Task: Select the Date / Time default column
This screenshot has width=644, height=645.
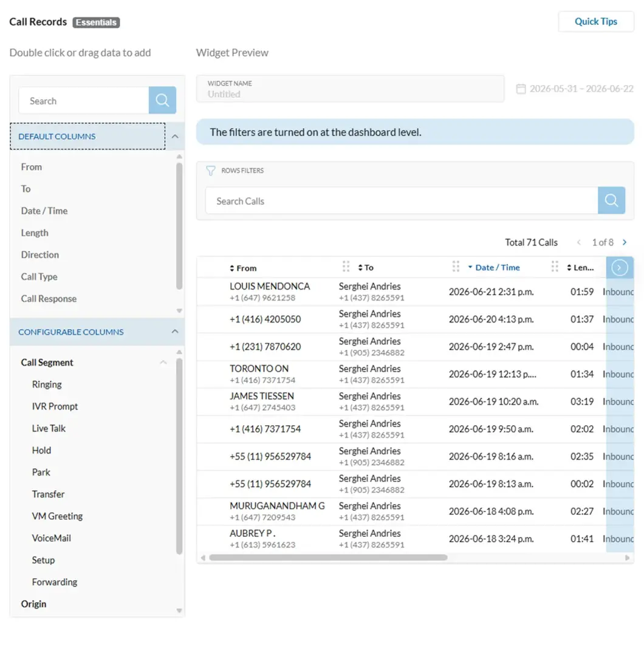Action: [44, 211]
